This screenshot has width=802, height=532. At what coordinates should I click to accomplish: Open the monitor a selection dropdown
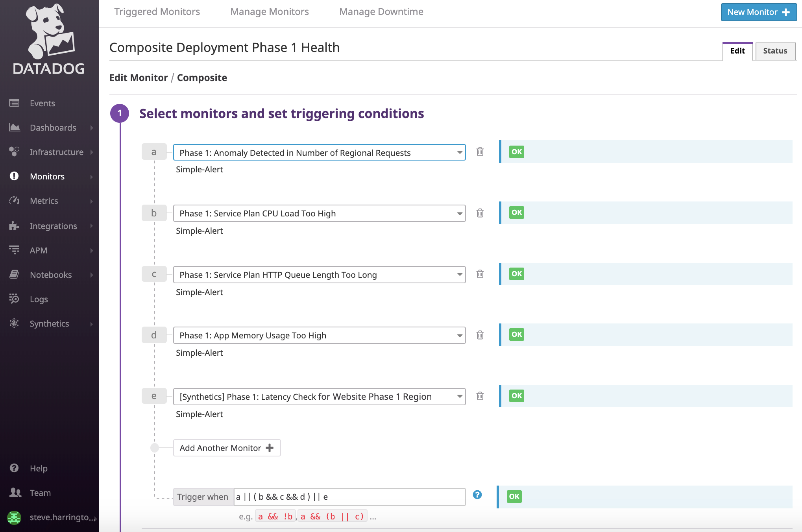(x=459, y=152)
